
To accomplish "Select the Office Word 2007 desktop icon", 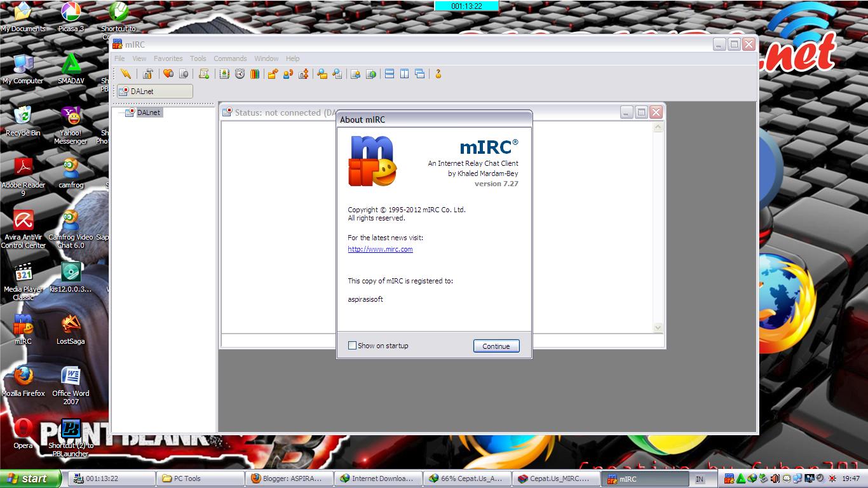I will tap(71, 386).
